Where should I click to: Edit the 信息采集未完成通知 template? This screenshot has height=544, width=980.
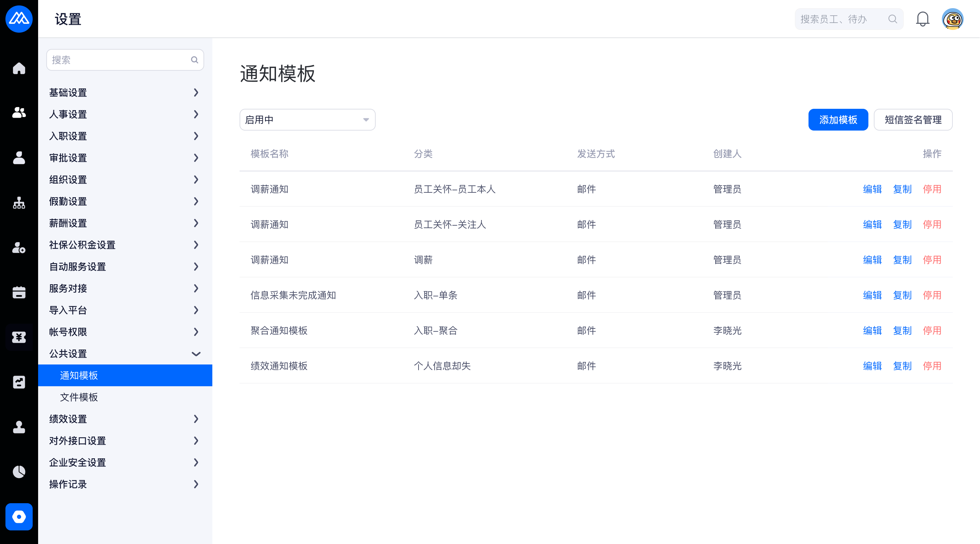click(872, 295)
